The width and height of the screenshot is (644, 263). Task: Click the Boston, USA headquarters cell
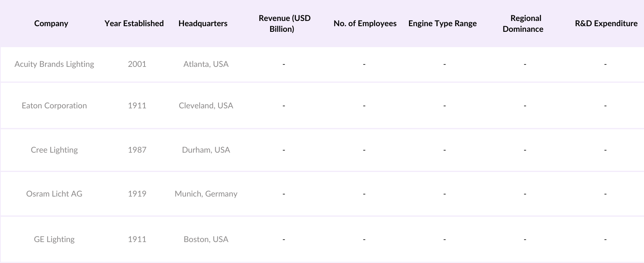(x=206, y=239)
